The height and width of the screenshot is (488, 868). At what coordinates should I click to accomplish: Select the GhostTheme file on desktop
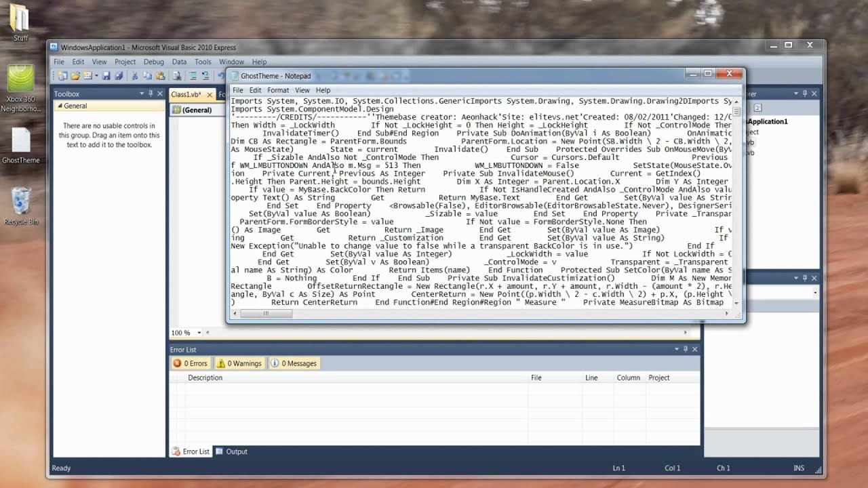tap(21, 146)
